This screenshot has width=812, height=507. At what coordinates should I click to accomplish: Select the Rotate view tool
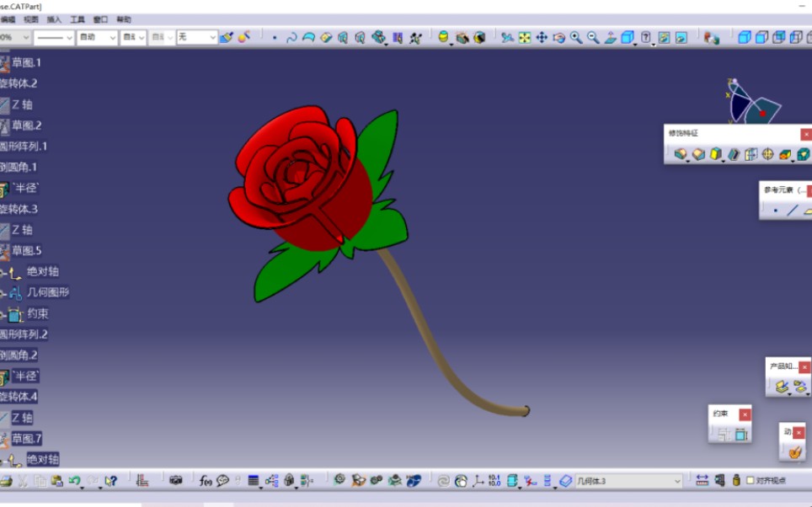click(x=558, y=37)
